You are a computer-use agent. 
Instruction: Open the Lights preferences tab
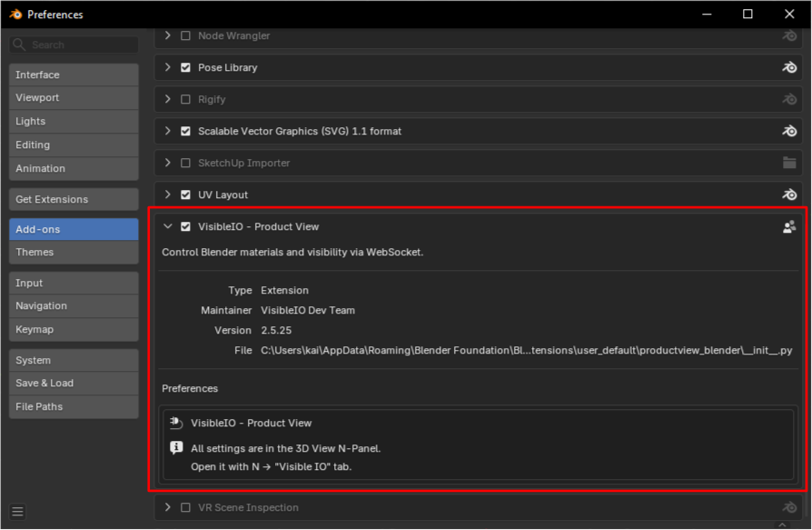coord(74,121)
